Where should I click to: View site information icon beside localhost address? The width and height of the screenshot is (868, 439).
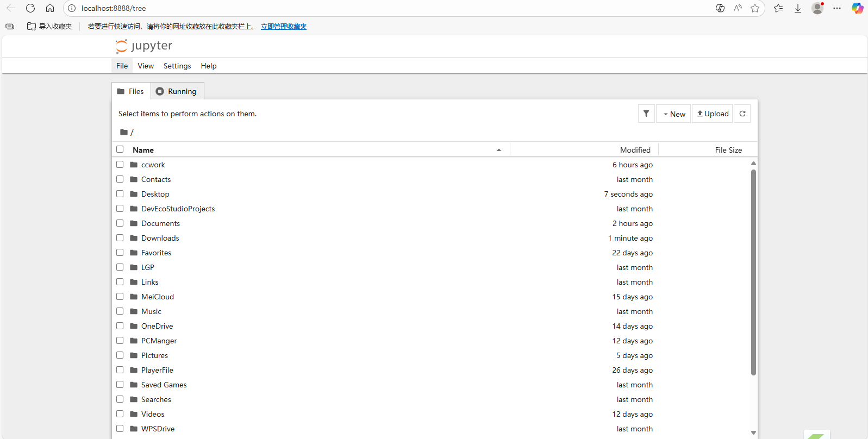pyautogui.click(x=72, y=8)
